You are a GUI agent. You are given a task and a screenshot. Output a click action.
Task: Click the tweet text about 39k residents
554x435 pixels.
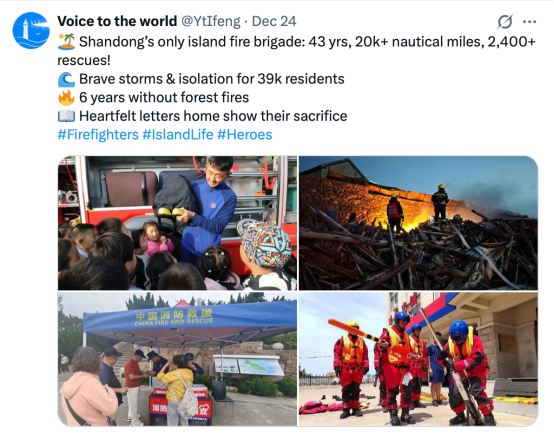[212, 79]
